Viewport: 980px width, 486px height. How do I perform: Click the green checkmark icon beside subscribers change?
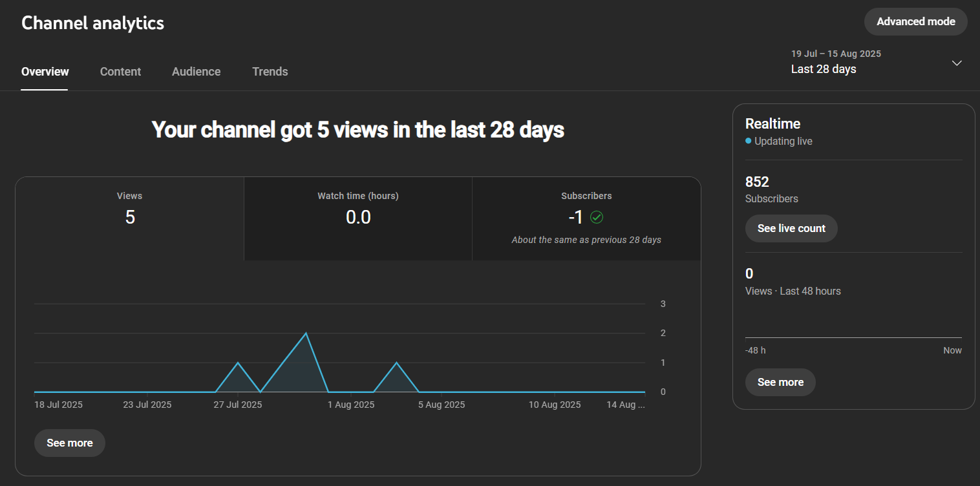596,217
